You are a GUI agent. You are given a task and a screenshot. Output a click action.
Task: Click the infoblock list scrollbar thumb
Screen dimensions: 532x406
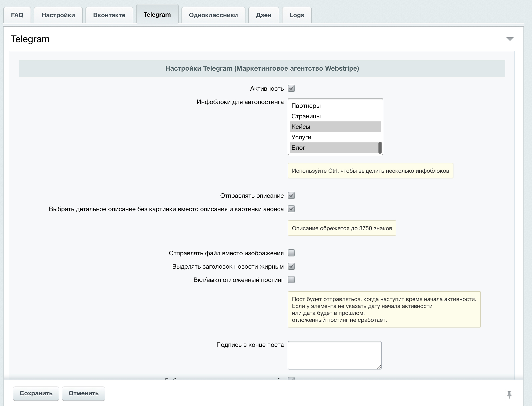tap(380, 148)
